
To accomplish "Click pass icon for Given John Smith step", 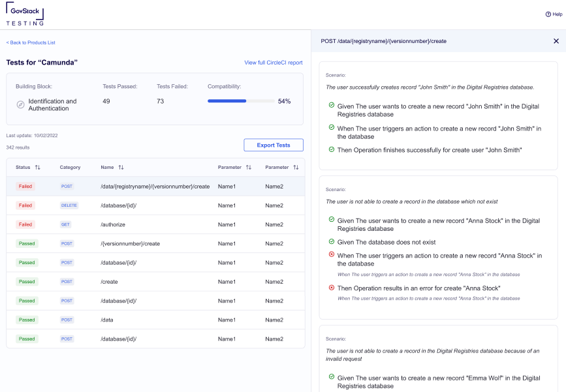I will point(332,105).
